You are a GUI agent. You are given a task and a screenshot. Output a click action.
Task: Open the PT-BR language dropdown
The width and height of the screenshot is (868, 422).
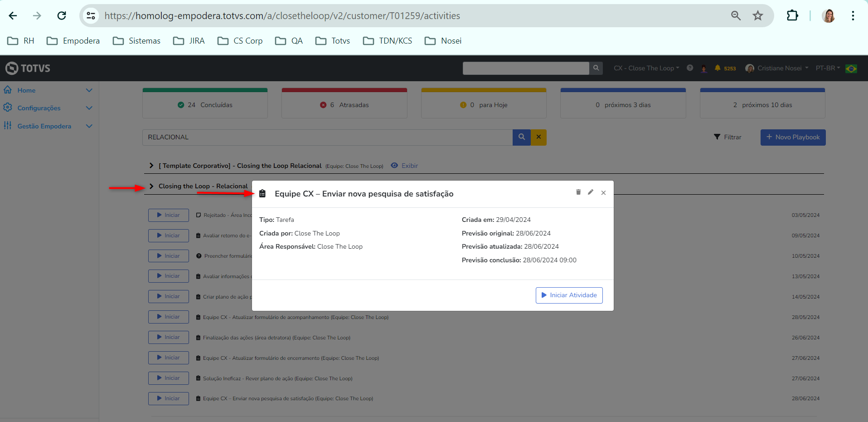(828, 68)
